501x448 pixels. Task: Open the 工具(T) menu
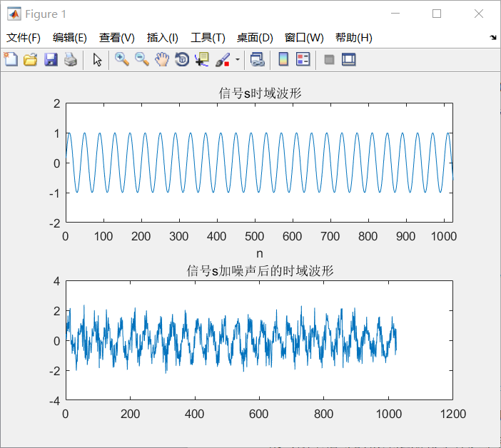tap(208, 38)
